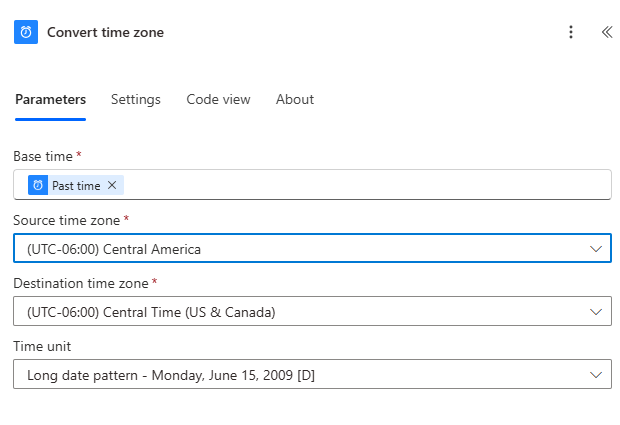The image size is (620, 425).
Task: Click the Past time token label
Action: [76, 185]
